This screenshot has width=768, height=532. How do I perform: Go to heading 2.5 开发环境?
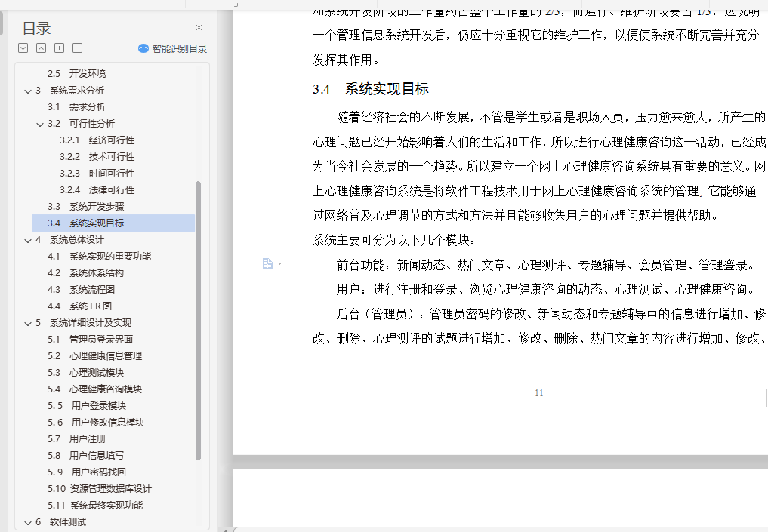(76, 73)
